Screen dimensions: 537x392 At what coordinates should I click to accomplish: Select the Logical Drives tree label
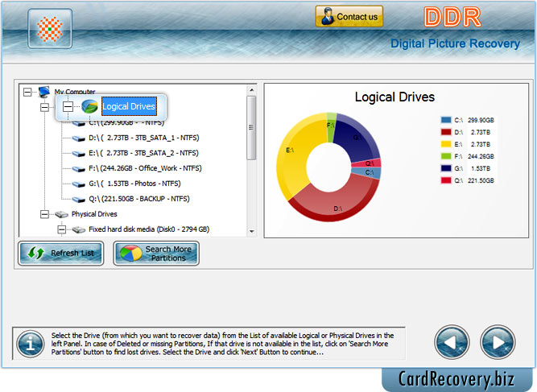coord(129,106)
